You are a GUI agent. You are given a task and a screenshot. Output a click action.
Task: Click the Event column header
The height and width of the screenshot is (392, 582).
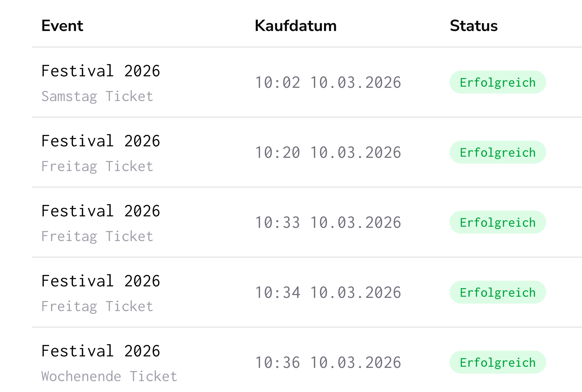click(x=62, y=26)
